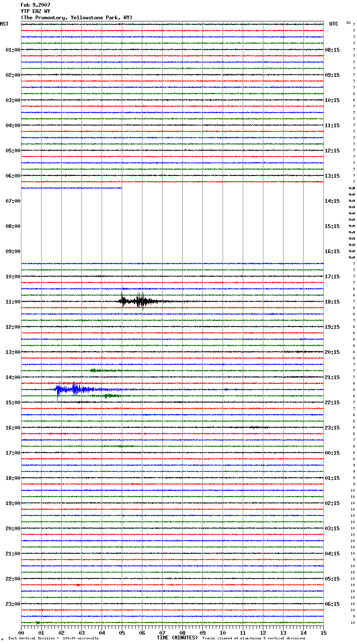Click the "13:15" UTC time label
357x644 pixels.
pyautogui.click(x=332, y=176)
